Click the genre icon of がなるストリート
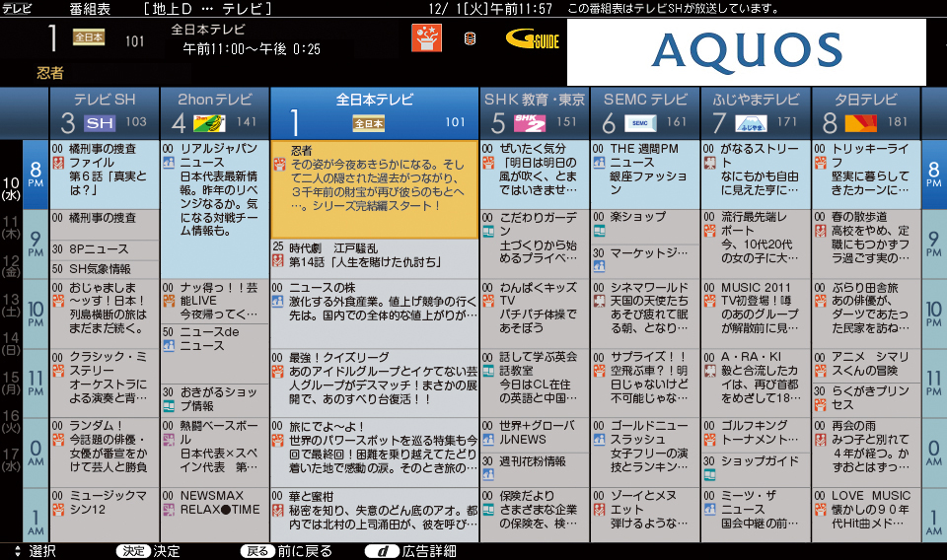The width and height of the screenshot is (947, 560). (709, 163)
